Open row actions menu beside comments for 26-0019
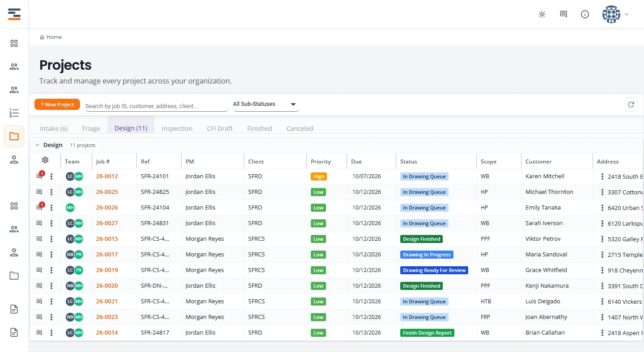This screenshot has height=352, width=644. (51, 270)
